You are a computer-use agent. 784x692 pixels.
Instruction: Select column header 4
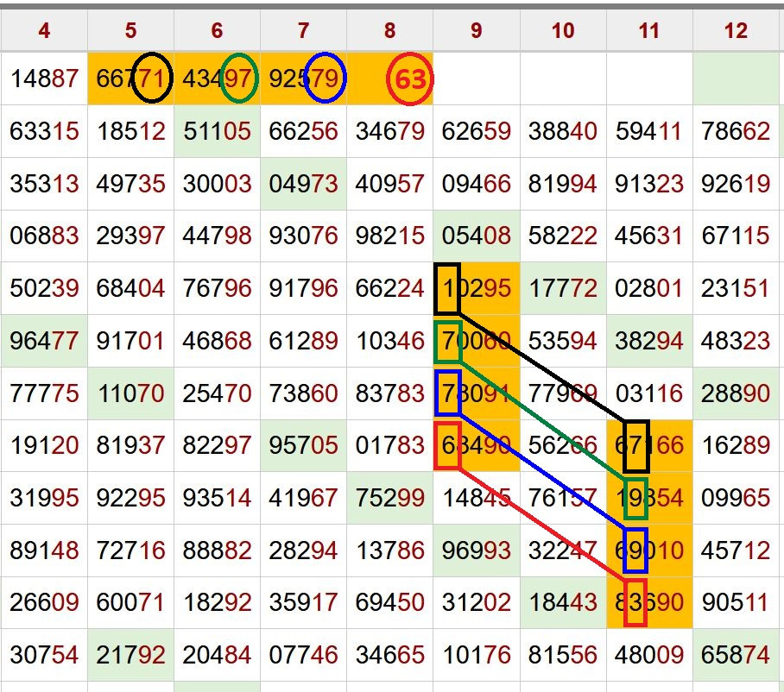click(x=44, y=30)
